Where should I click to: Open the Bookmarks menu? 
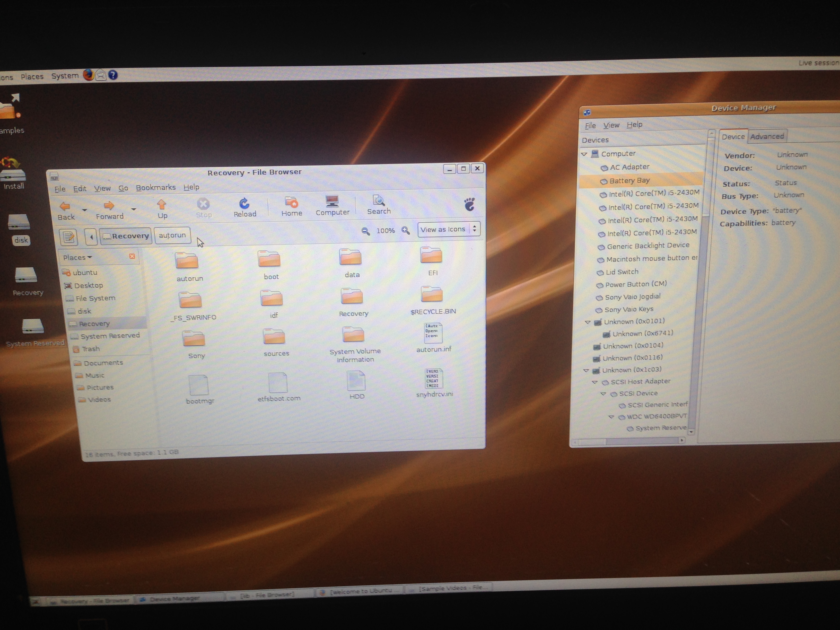coord(156,188)
